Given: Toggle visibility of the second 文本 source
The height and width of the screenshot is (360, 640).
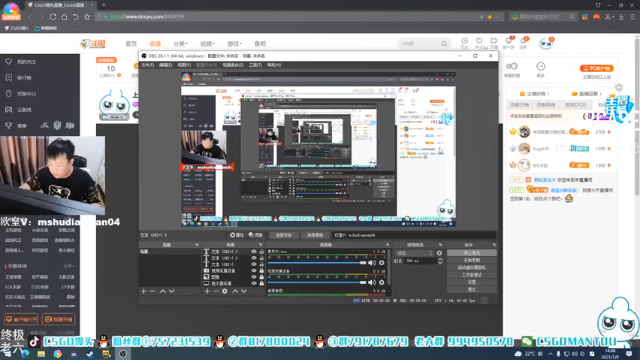Looking at the screenshot, I should coord(254,258).
